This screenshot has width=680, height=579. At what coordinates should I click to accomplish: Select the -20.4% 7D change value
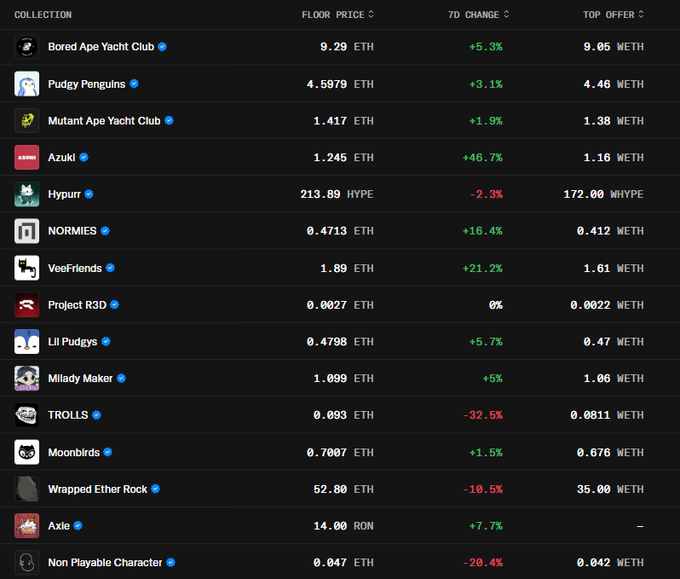[x=483, y=563]
